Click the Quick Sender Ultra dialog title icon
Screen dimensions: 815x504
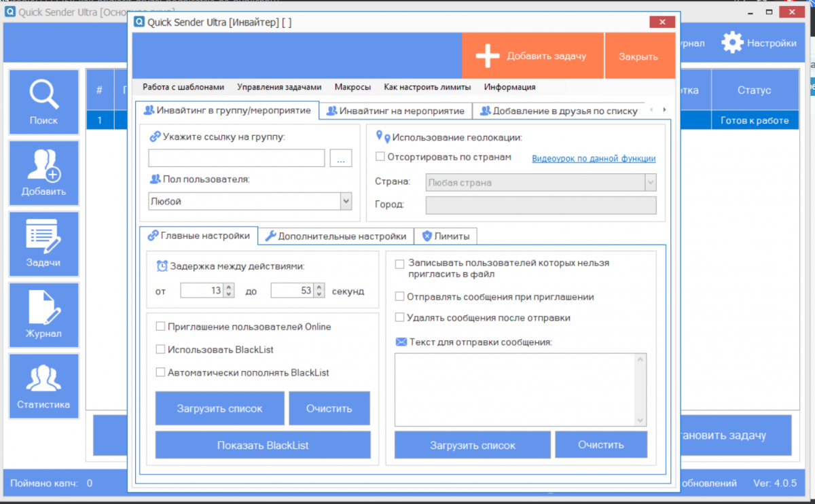click(140, 22)
